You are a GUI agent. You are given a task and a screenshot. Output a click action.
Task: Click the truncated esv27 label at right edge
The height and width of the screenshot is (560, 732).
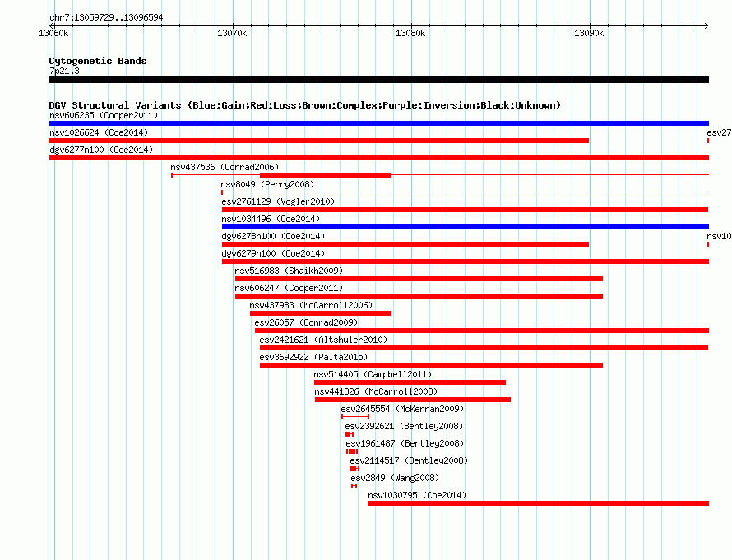pos(719,132)
